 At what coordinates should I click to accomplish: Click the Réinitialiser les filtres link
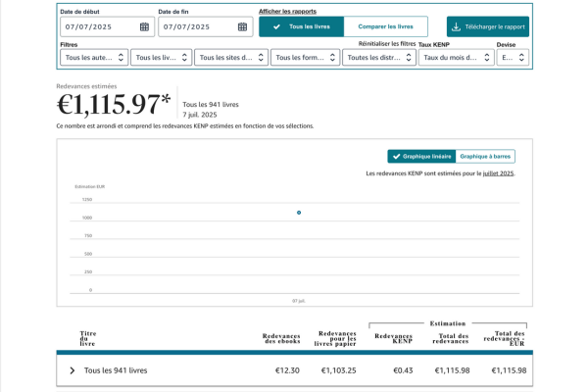(x=387, y=44)
